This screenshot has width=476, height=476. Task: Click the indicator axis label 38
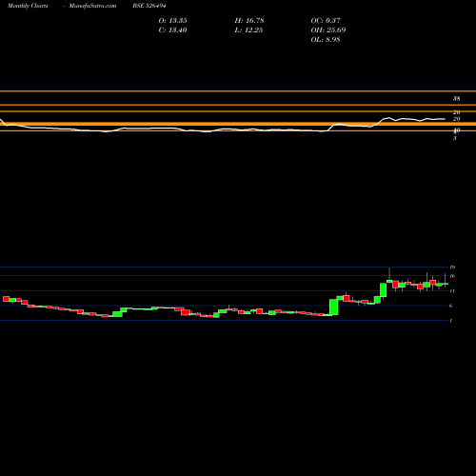pos(456,99)
